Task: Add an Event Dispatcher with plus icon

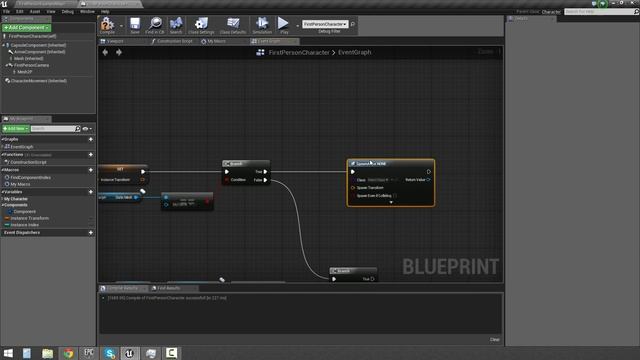Action: pos(91,233)
